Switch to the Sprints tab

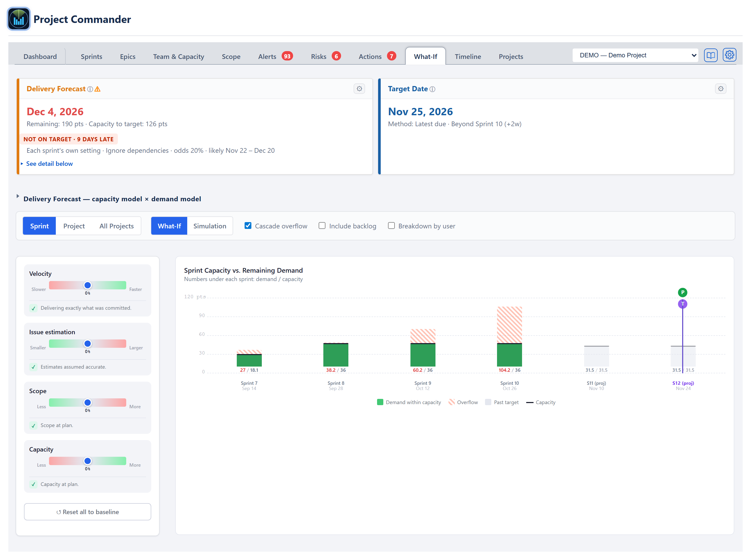91,57
